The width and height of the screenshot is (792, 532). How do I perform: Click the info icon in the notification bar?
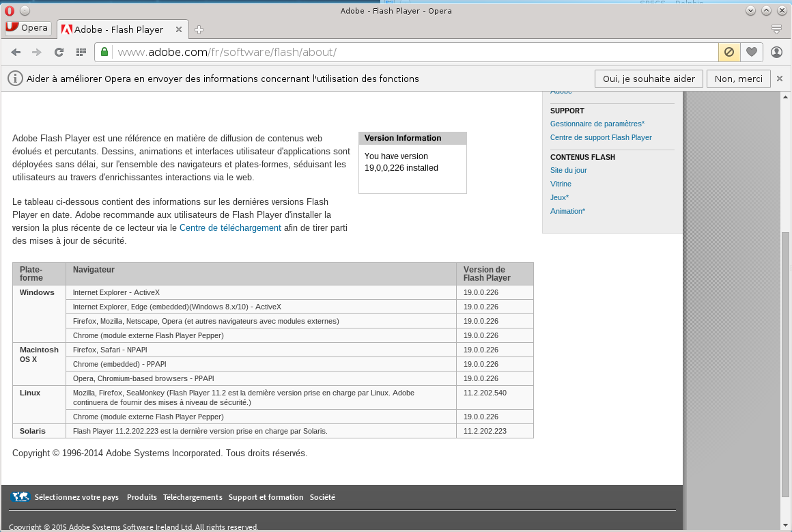coord(15,79)
